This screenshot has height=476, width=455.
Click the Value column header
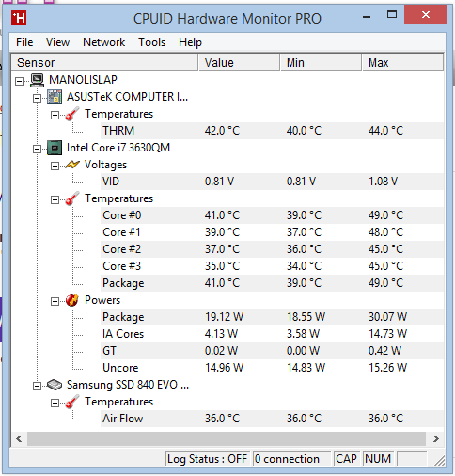(x=240, y=62)
